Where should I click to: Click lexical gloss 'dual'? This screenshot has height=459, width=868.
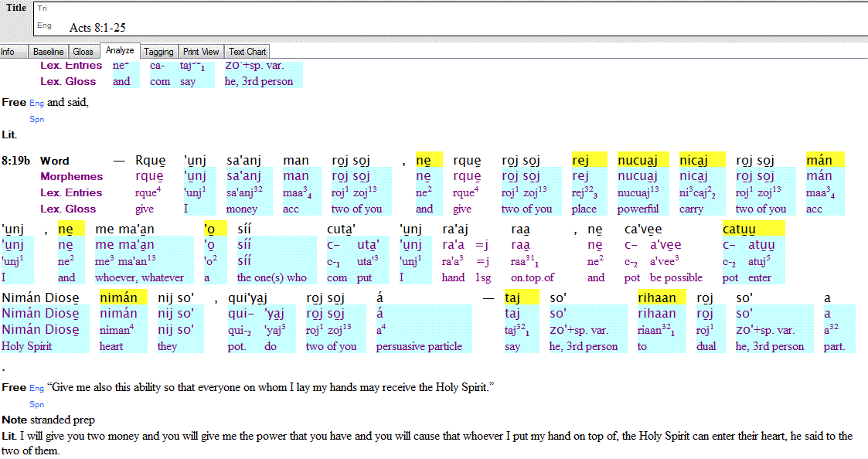[x=706, y=346]
